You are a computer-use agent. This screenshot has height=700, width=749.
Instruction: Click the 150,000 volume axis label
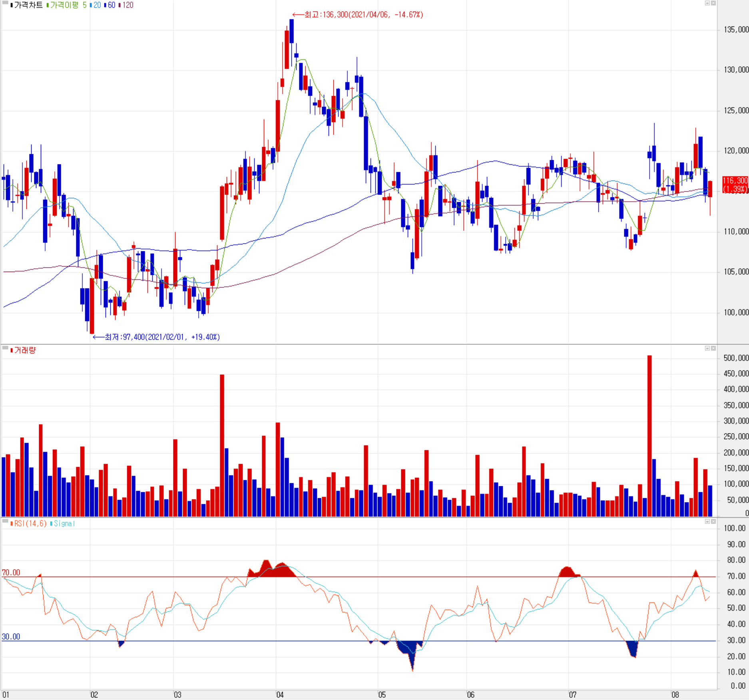pos(736,468)
